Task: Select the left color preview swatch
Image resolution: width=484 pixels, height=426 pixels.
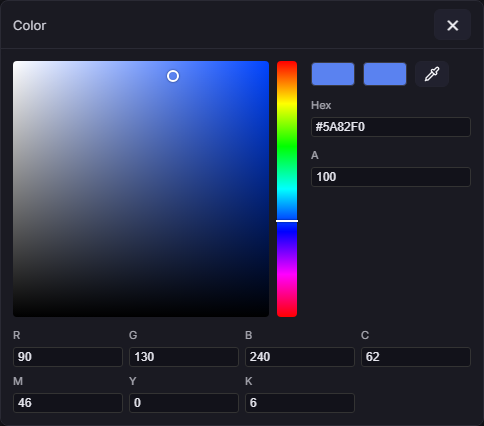Action: [333, 74]
